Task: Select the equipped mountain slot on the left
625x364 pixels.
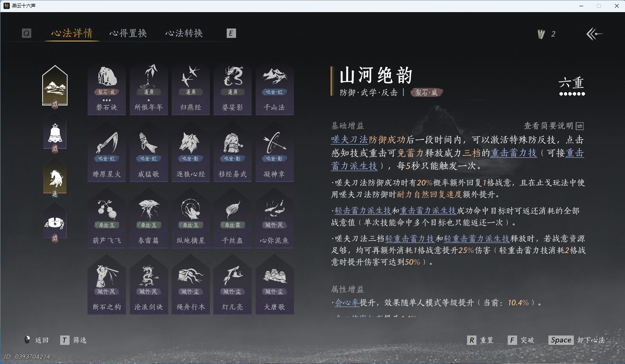Action: (x=55, y=87)
